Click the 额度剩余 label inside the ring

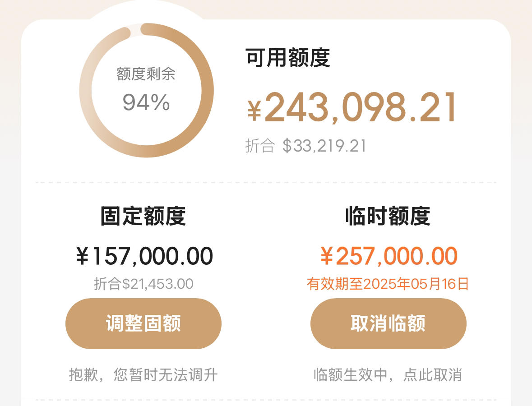pyautogui.click(x=146, y=74)
